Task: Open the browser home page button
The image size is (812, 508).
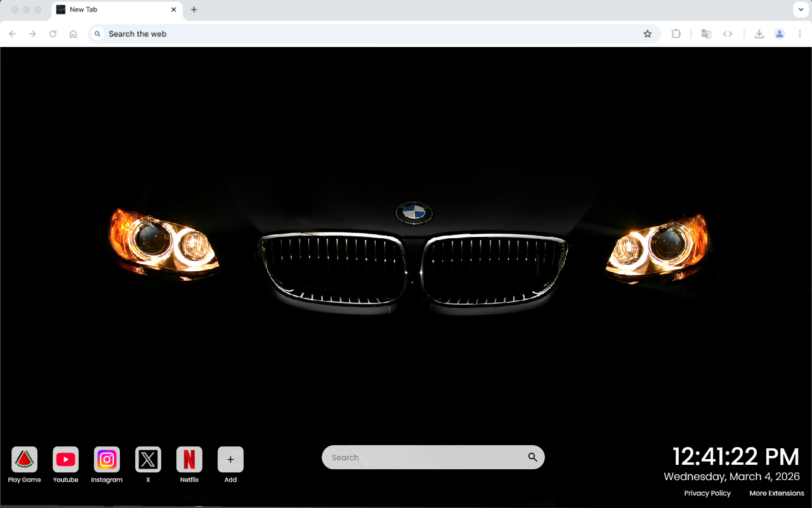Action: (74, 34)
